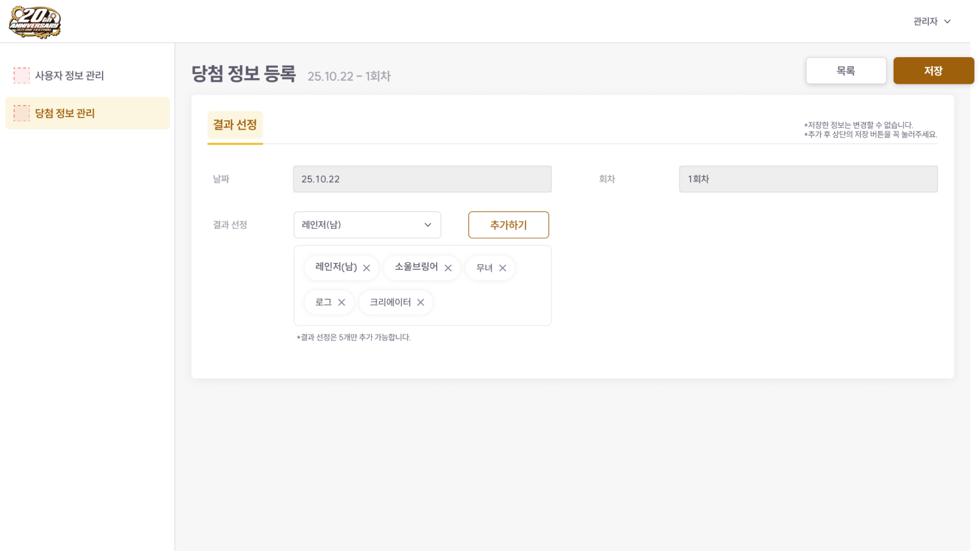Image resolution: width=980 pixels, height=551 pixels.
Task: Select 당첨 정보 관리 in sidebar
Action: pos(65,113)
